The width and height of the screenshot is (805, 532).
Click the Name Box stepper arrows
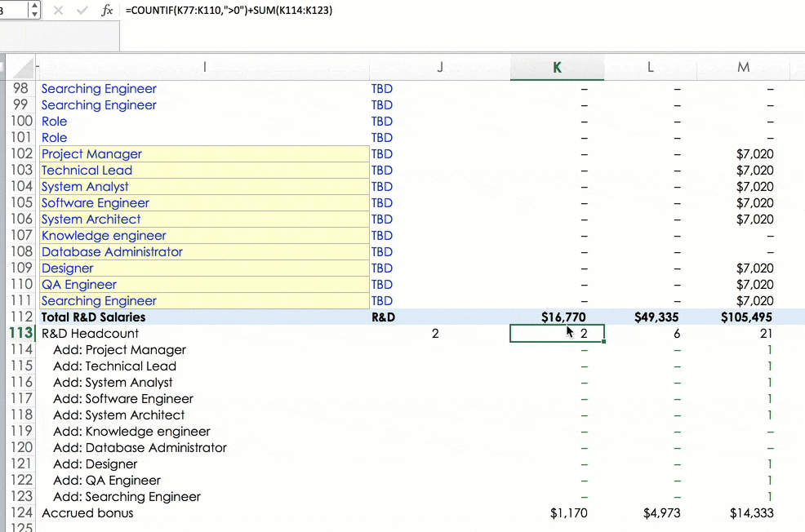34,10
